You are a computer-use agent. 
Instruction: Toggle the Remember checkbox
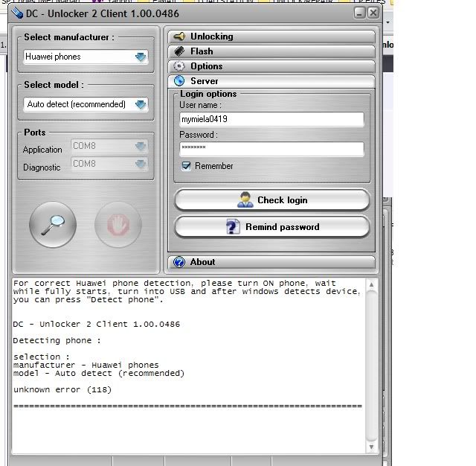[x=187, y=166]
